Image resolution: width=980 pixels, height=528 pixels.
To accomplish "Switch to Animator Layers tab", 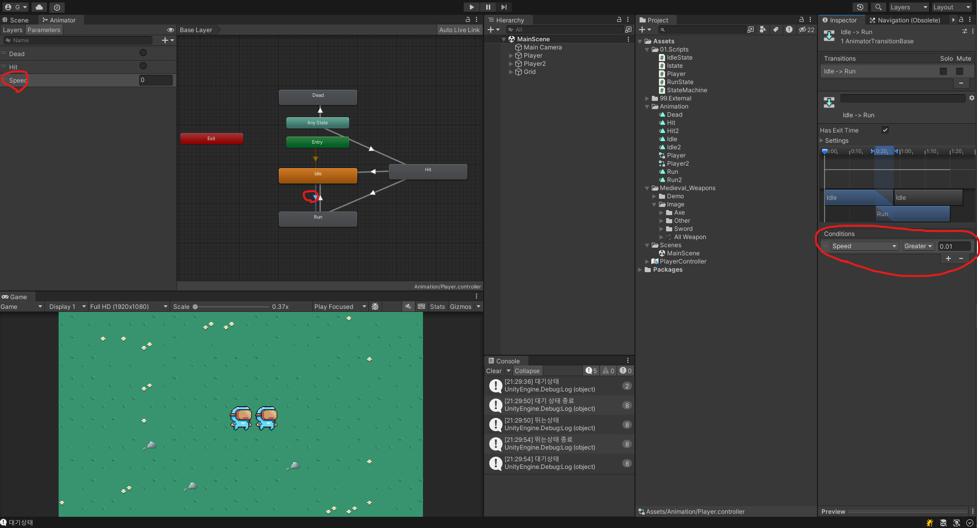I will (x=13, y=30).
